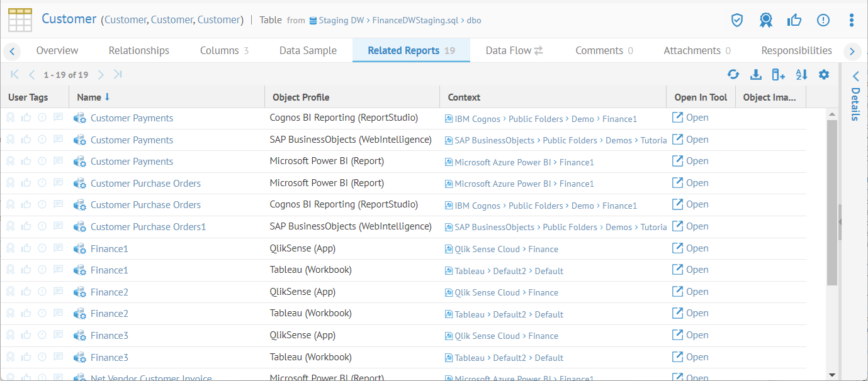Toggle warning icon on Customer Purchase Orders1 row
Screen dimensions: 868x381
click(x=42, y=226)
